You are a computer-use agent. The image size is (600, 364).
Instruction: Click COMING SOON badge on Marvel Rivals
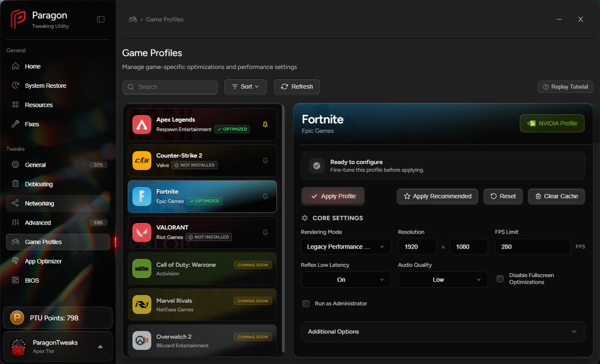(253, 301)
